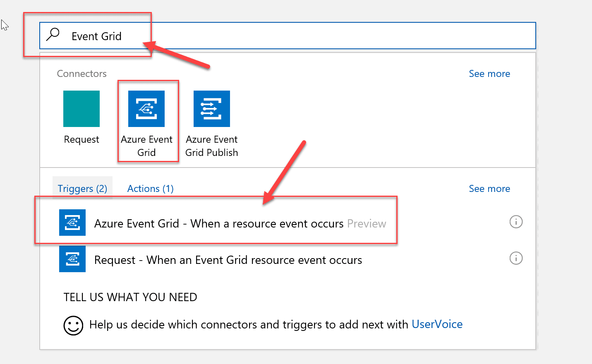Click the Connectors section heading
This screenshot has width=592, height=364.
point(82,74)
